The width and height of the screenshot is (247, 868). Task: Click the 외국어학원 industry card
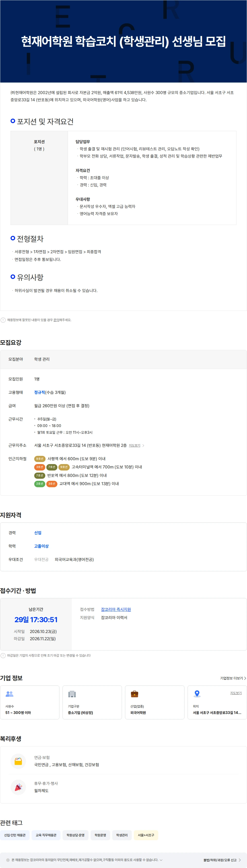coord(155,702)
